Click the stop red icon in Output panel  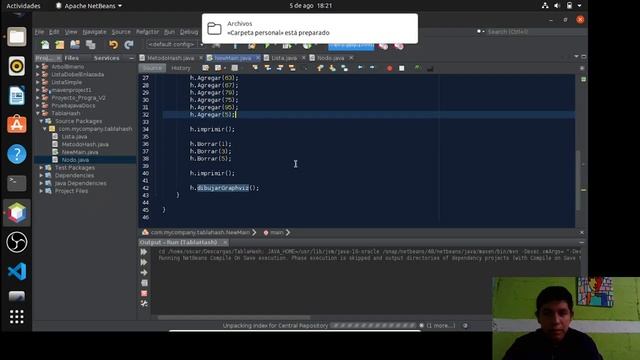[144, 293]
